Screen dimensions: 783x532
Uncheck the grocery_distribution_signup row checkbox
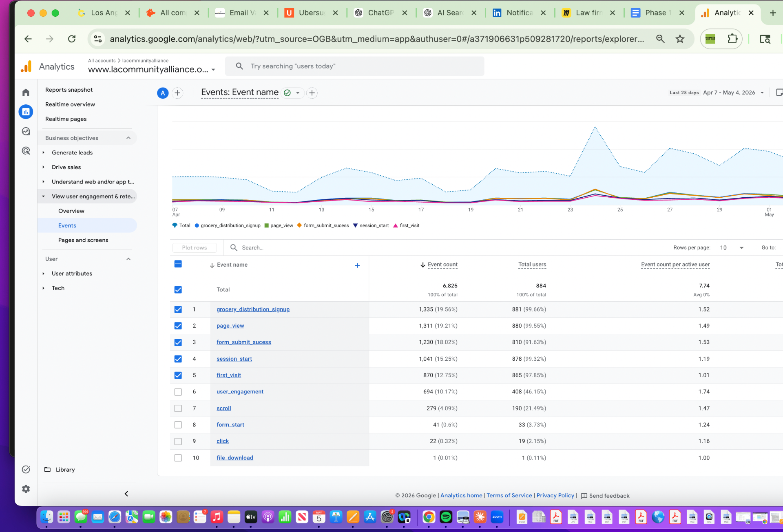click(x=178, y=309)
